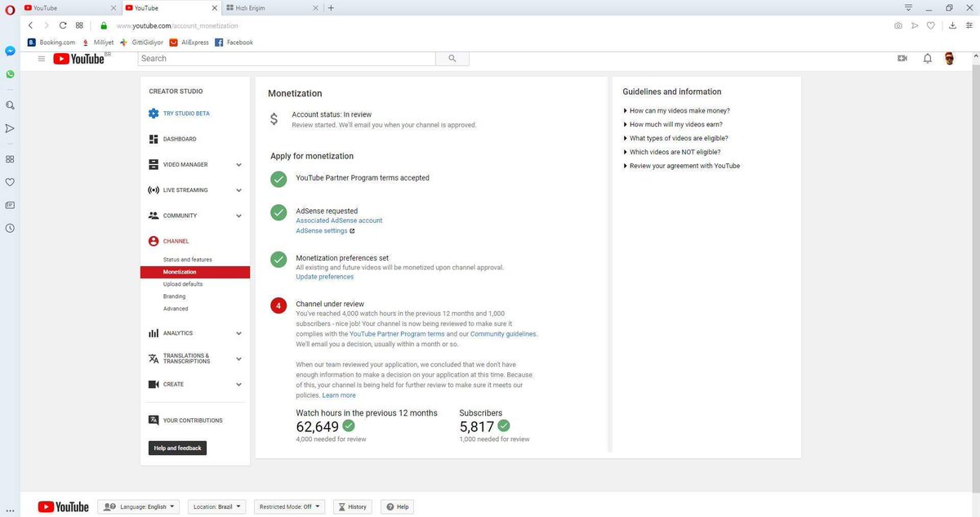Open Location: Brazil dropdown

[x=216, y=507]
